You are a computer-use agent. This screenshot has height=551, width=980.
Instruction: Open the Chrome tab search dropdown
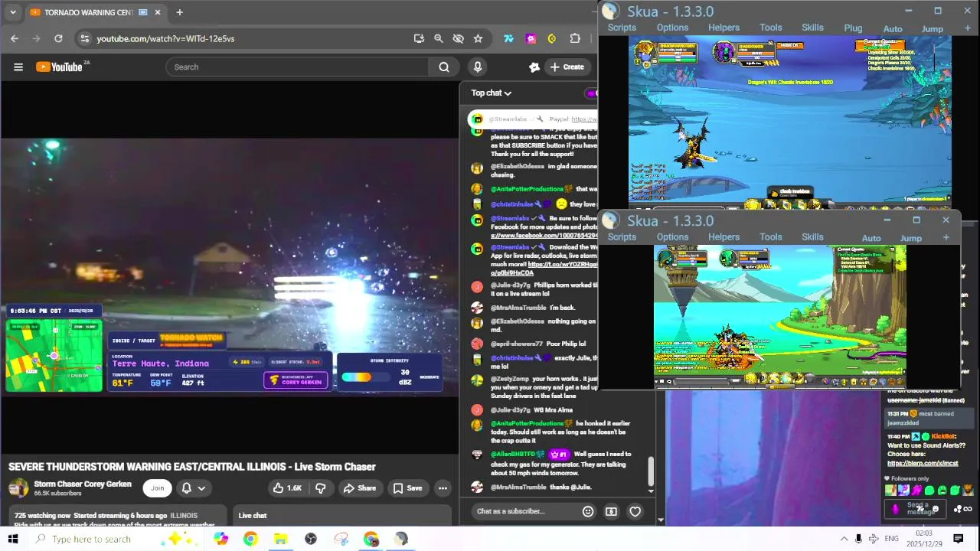pos(12,12)
